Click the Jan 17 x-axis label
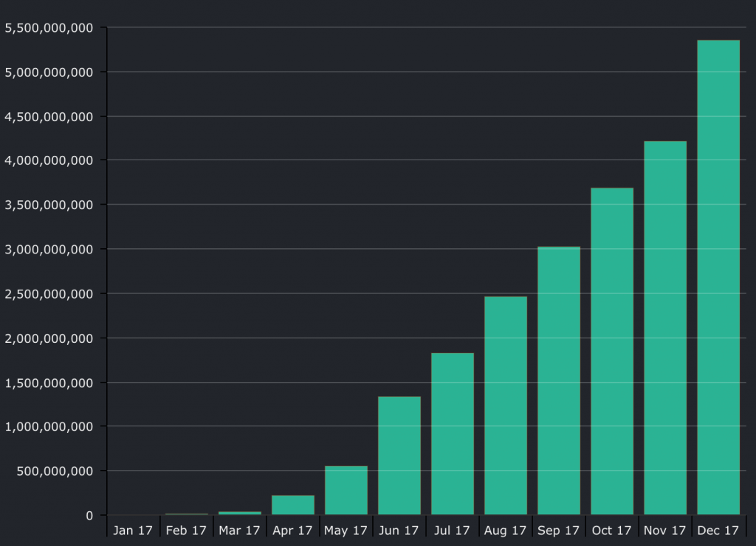Screen dimensions: 756x546 pos(133,530)
